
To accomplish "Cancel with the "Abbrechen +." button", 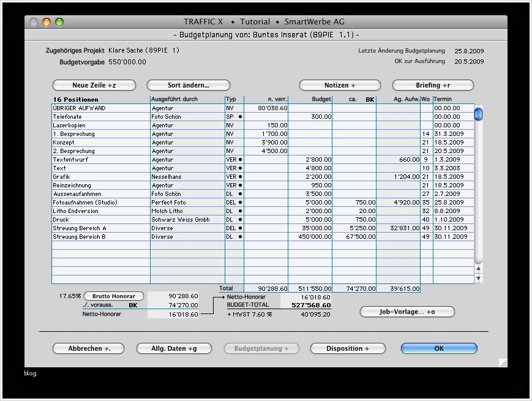I will [88, 348].
